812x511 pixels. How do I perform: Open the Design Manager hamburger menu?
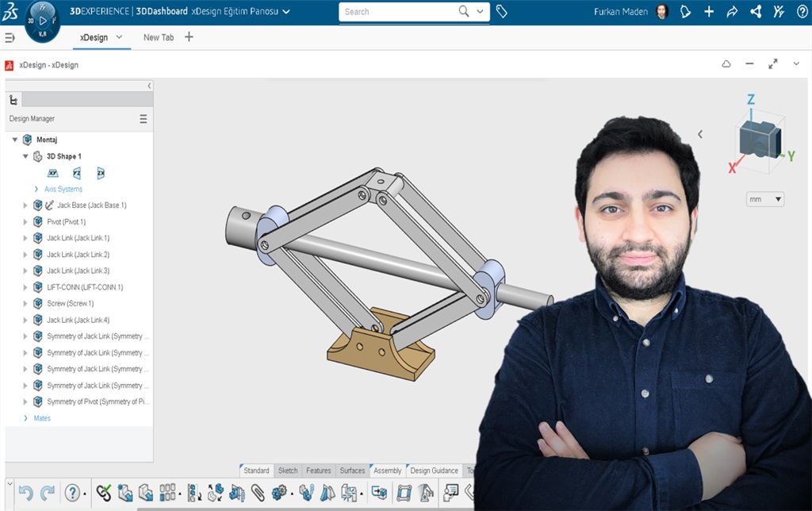tap(144, 119)
